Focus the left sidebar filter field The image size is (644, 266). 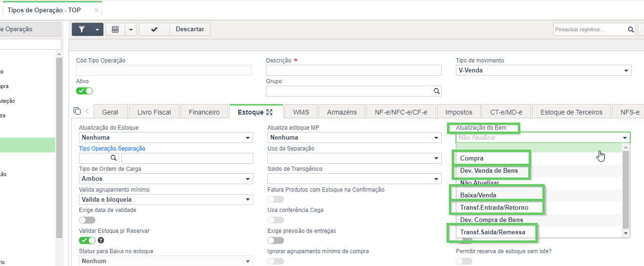coord(30,44)
